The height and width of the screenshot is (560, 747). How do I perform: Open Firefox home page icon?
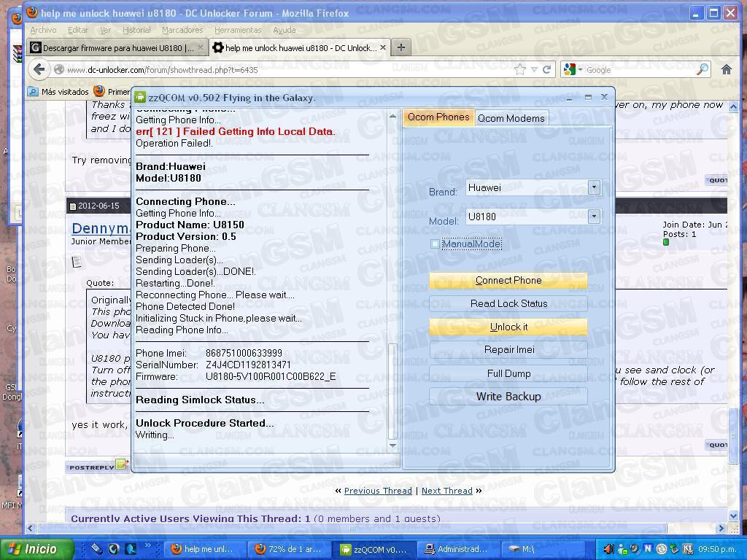point(726,70)
